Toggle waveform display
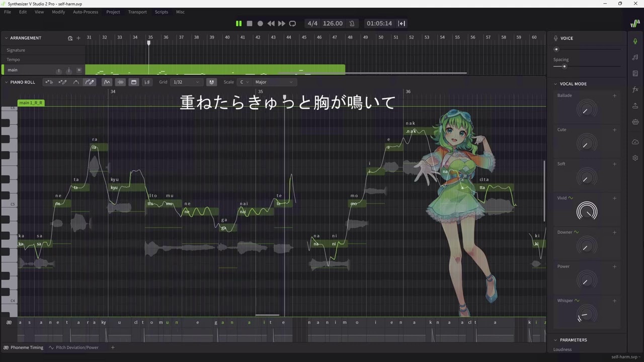The width and height of the screenshot is (644, 362). click(120, 82)
